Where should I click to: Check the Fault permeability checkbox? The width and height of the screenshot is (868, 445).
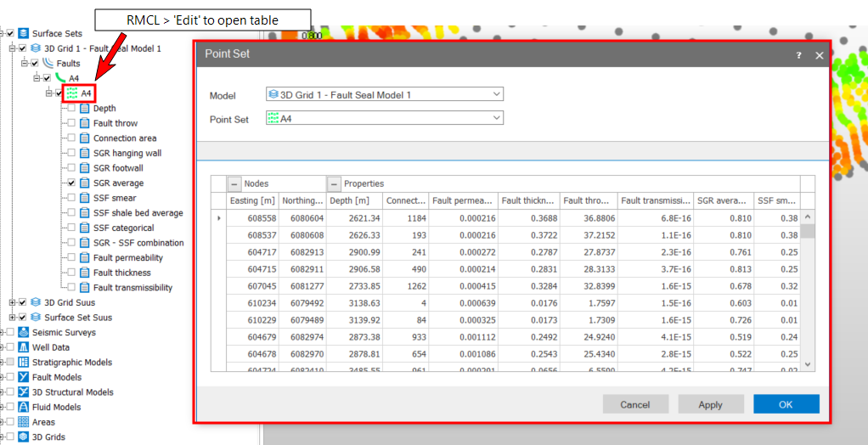pos(71,257)
